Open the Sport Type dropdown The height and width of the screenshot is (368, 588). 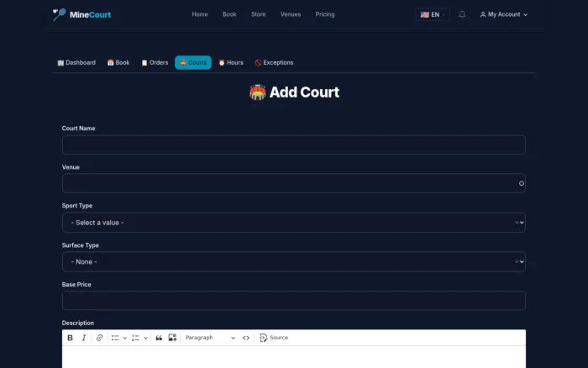coord(294,223)
